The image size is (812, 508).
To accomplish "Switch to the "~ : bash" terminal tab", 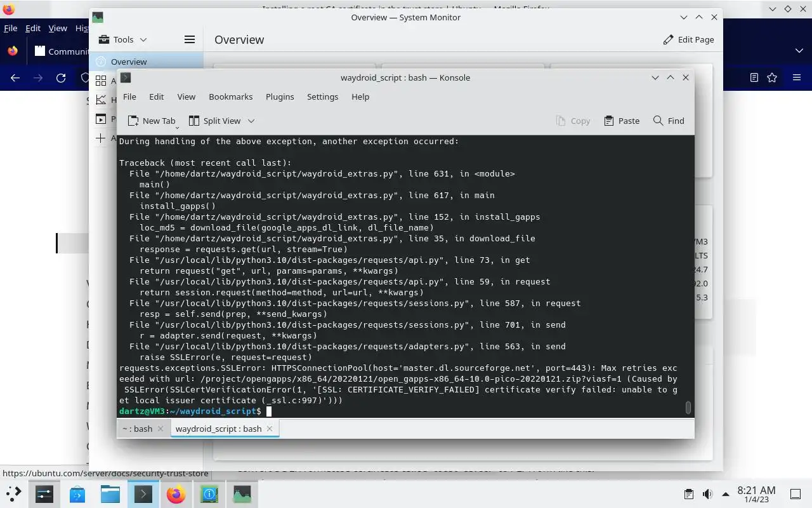I will point(137,429).
